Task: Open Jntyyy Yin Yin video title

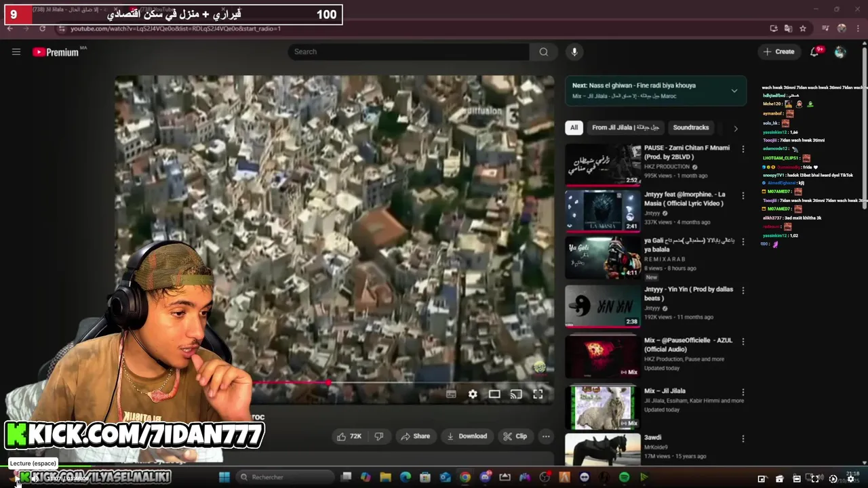Action: coord(688,293)
